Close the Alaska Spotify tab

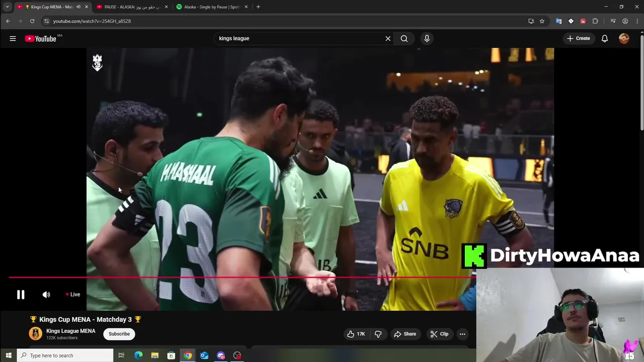point(246,7)
